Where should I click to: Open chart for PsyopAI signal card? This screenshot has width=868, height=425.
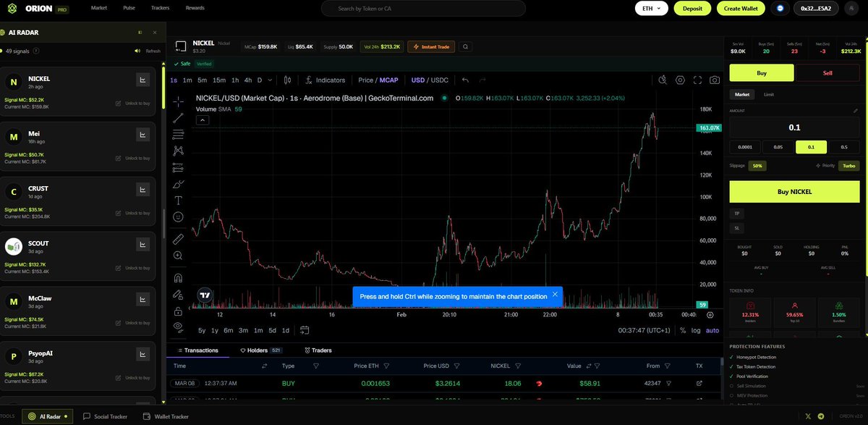(x=142, y=355)
